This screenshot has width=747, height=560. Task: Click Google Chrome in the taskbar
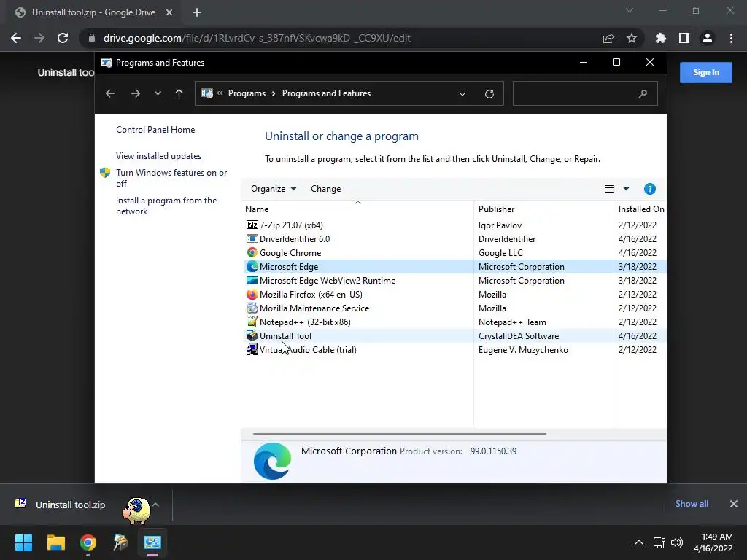click(x=88, y=542)
